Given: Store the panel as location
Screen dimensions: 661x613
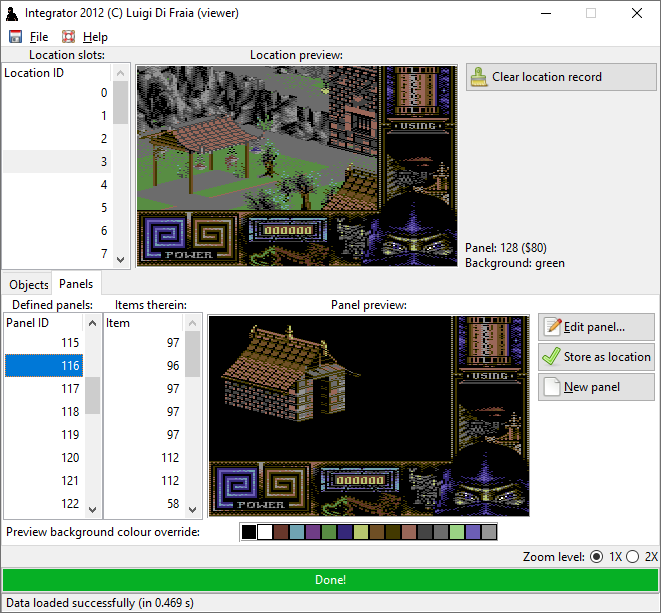Looking at the screenshot, I should tap(596, 357).
